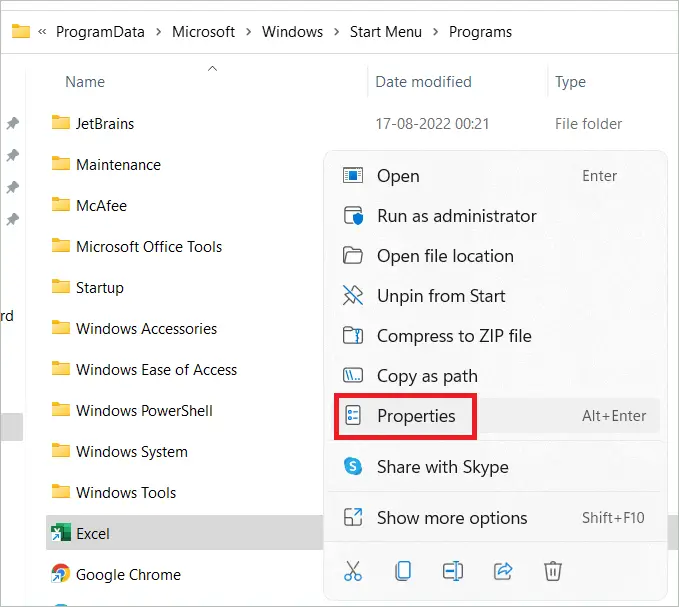Screen dimensions: 679x607
Task: Click the Excel shortcut icon
Action: [x=61, y=533]
